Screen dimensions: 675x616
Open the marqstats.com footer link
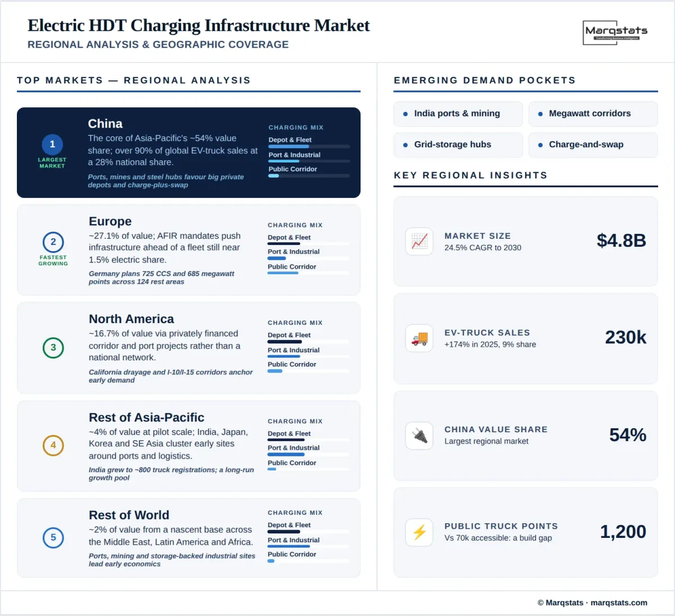[619, 603]
